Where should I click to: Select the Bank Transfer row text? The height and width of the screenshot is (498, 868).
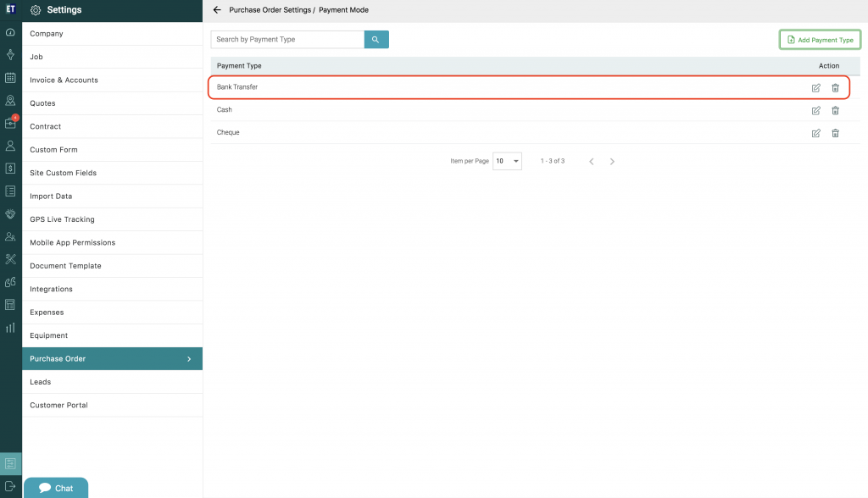(x=237, y=87)
